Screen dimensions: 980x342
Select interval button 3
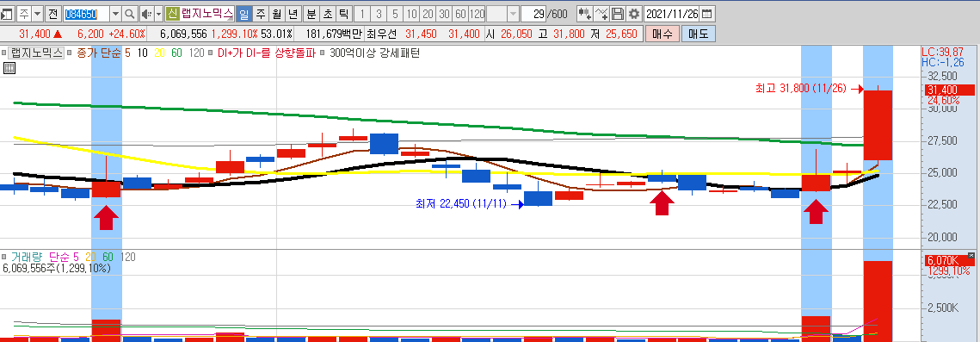click(379, 13)
